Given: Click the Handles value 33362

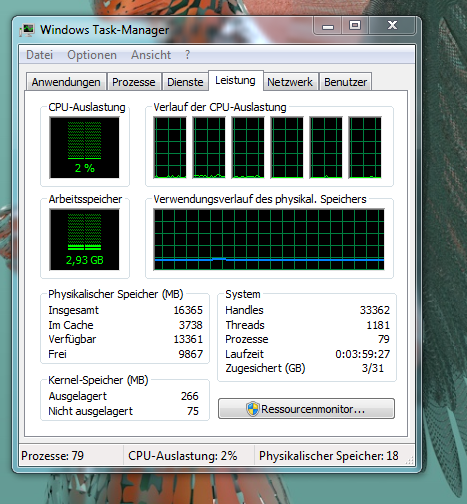Looking at the screenshot, I should click(x=375, y=310).
